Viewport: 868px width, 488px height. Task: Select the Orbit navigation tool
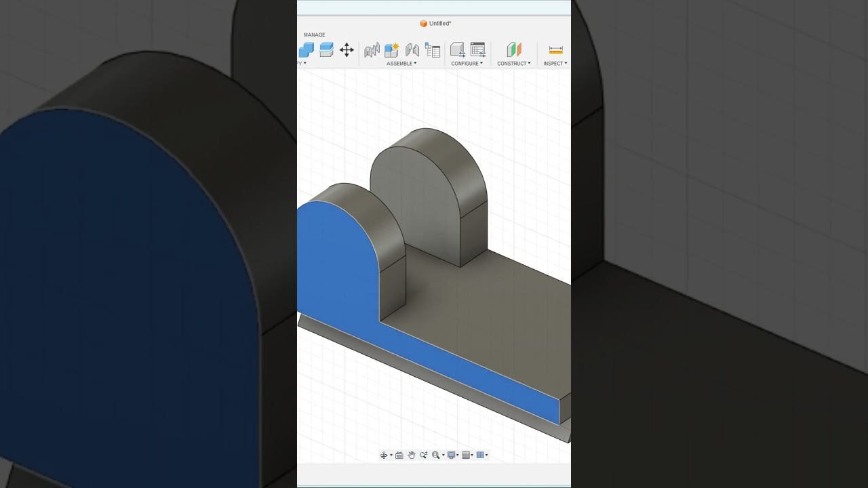point(384,455)
